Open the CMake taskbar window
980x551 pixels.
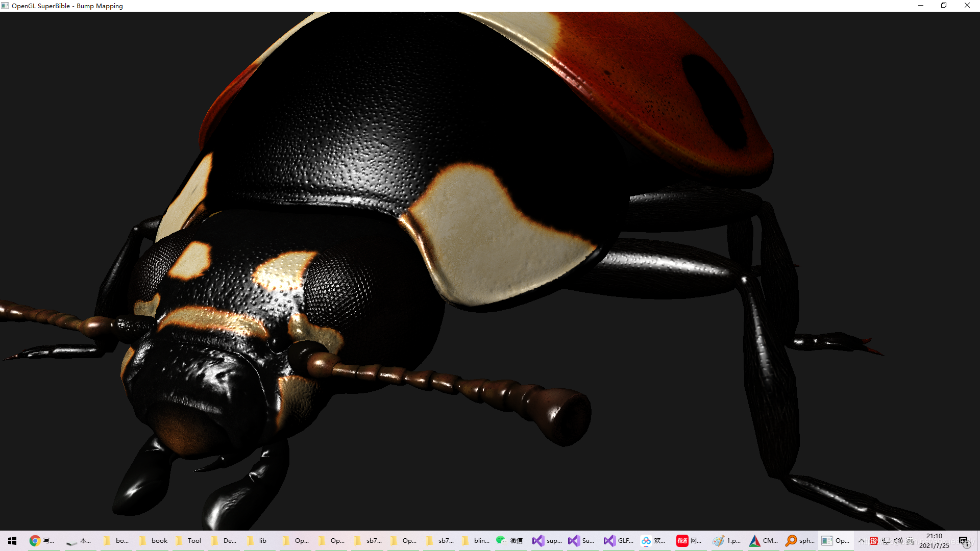click(x=763, y=541)
